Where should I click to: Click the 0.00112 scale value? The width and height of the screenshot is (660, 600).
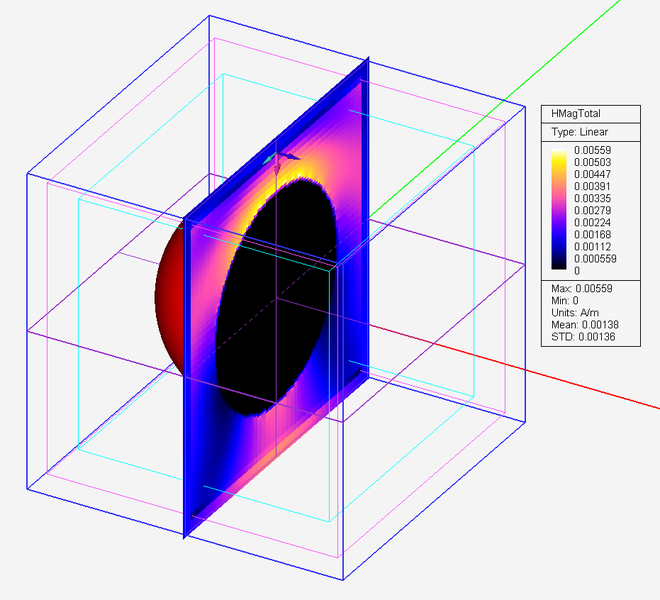pyautogui.click(x=592, y=247)
